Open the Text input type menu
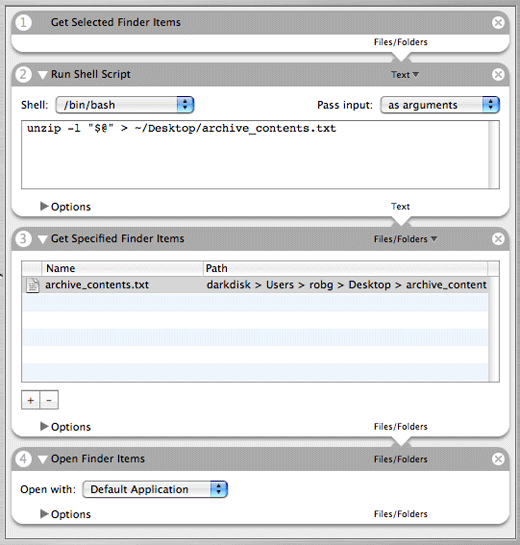The height and width of the screenshot is (545, 520). pos(405,75)
